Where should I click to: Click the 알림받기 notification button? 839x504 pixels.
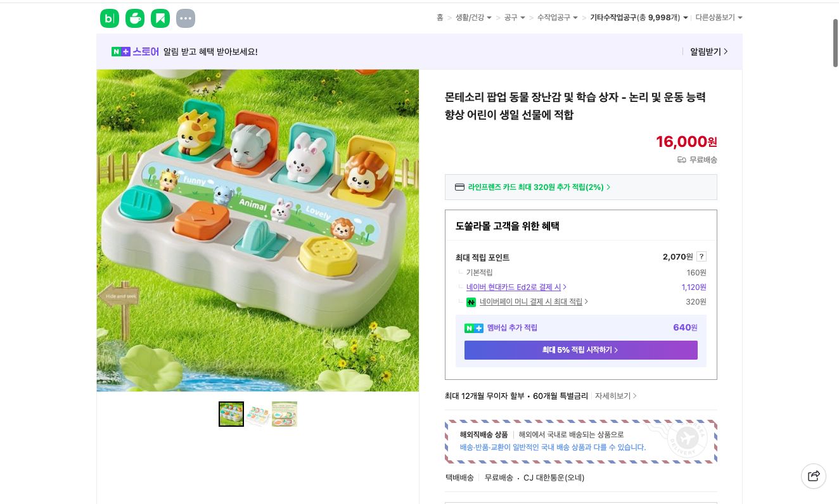point(705,52)
